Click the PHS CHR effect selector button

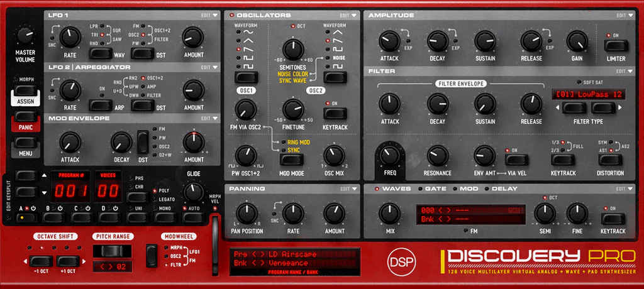[138, 197]
